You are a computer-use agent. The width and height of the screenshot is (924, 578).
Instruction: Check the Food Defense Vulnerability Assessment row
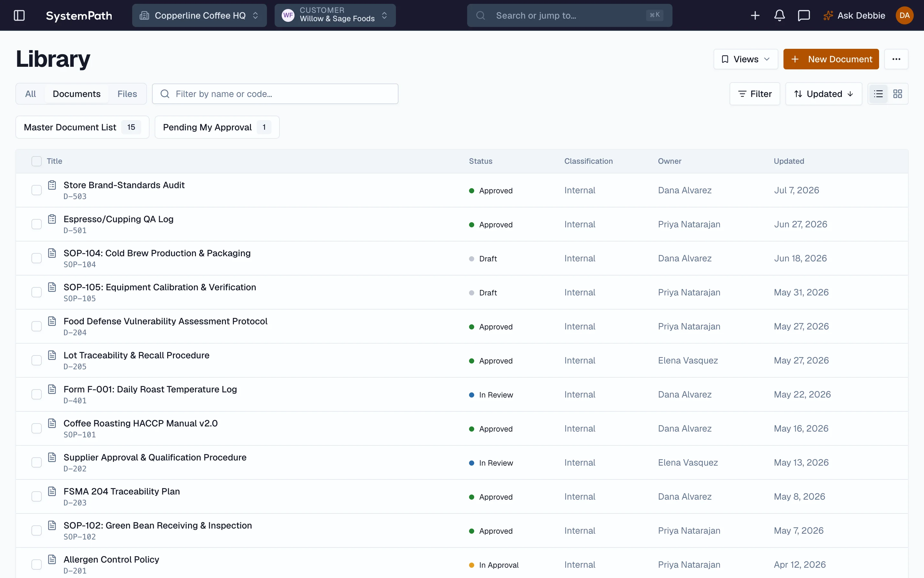pyautogui.click(x=36, y=327)
